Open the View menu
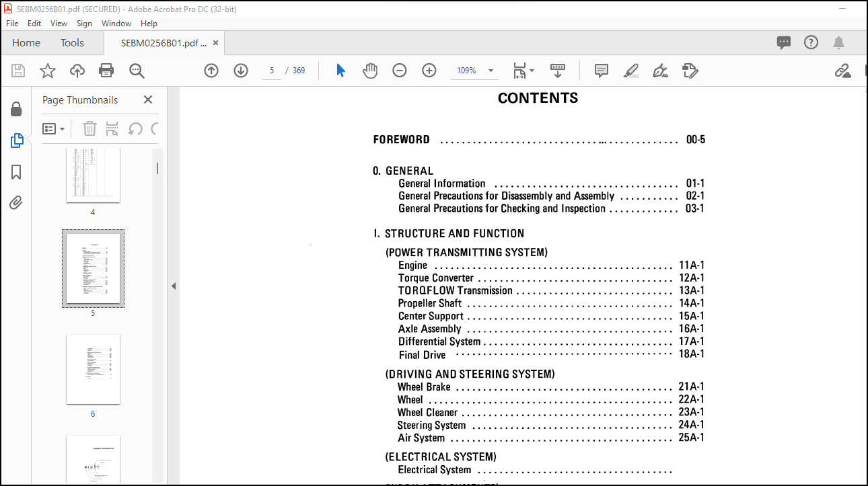 pyautogui.click(x=59, y=23)
